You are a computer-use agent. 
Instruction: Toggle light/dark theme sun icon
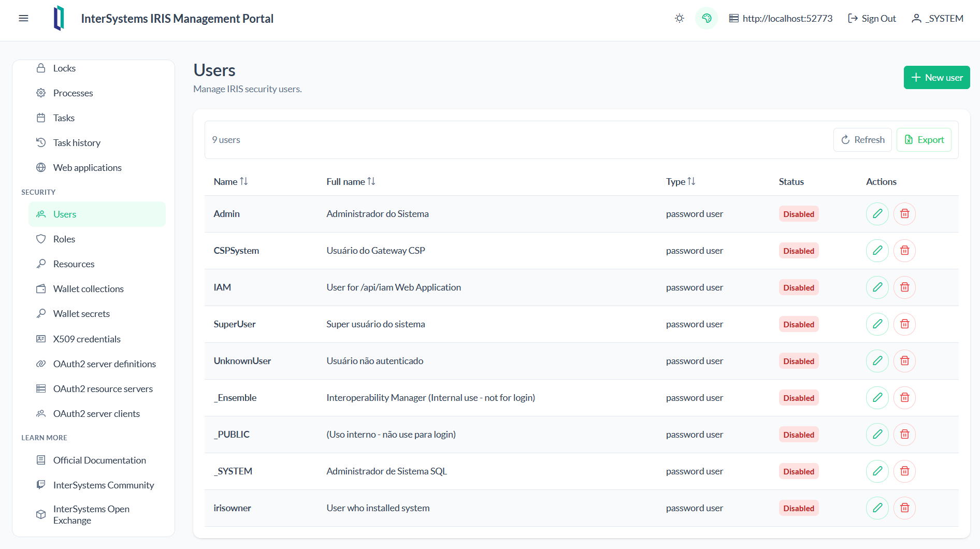pos(680,19)
